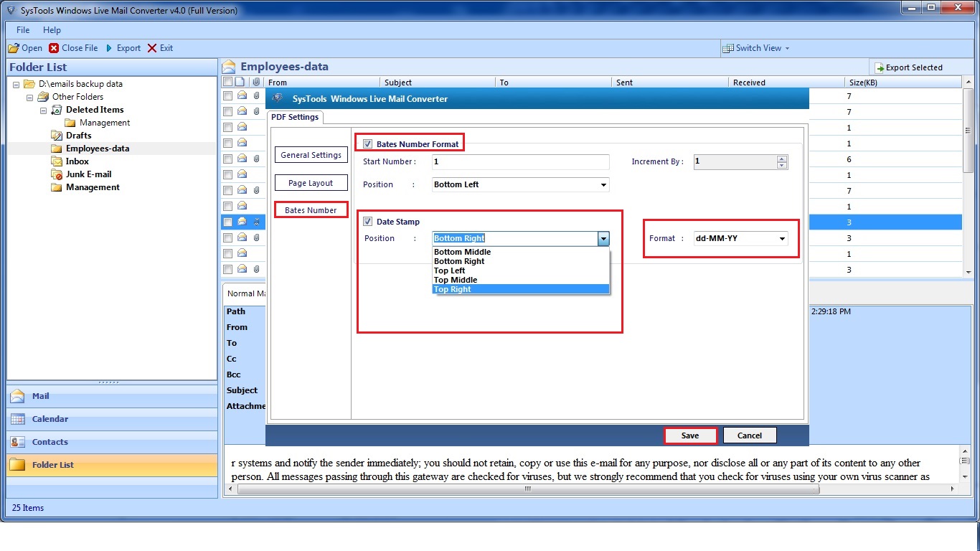980x551 pixels.
Task: Click the Drafts folder icon
Action: [x=57, y=136]
